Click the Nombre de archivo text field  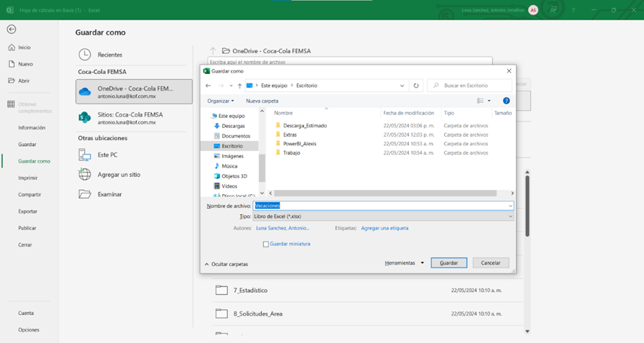point(383,205)
